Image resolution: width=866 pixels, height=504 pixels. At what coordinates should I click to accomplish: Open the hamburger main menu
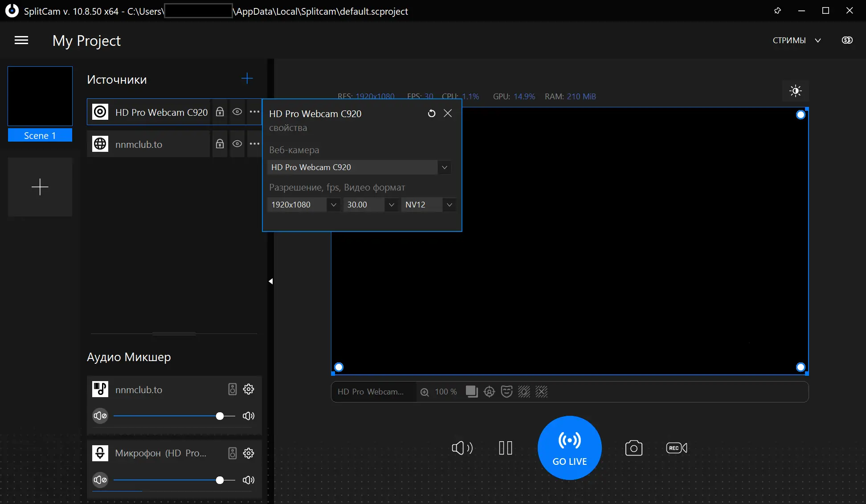(x=21, y=41)
